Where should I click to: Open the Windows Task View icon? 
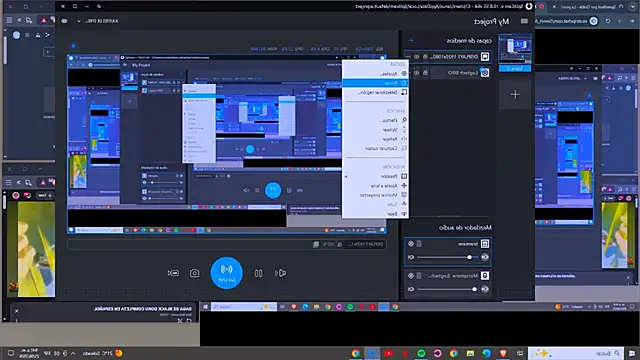click(520, 353)
